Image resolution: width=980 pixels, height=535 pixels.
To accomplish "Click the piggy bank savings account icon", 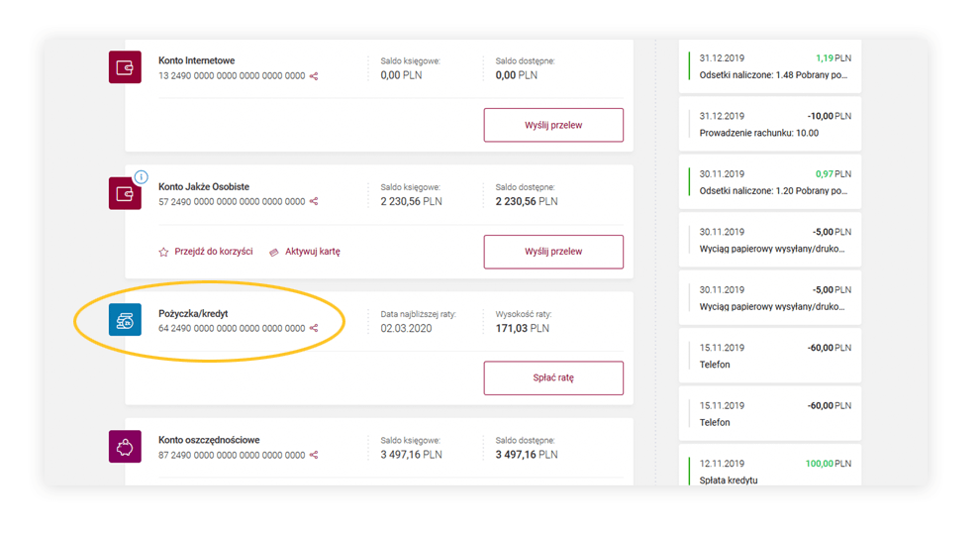I will [x=125, y=447].
